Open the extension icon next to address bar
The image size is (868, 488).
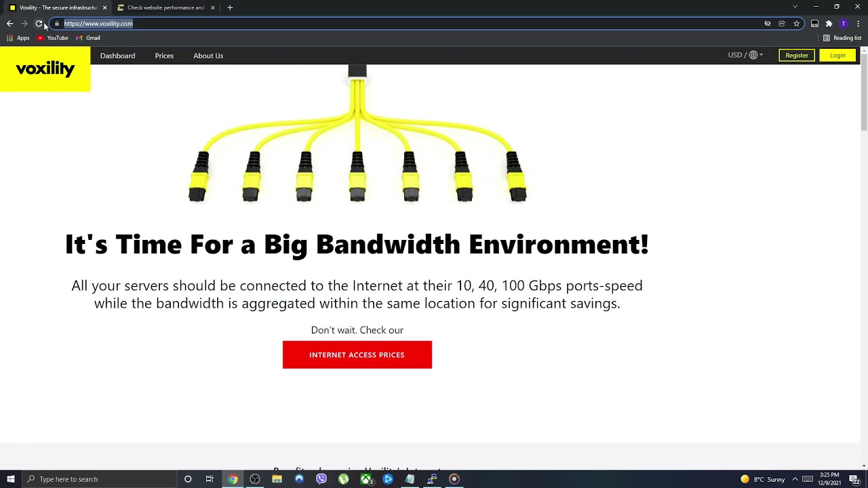pos(814,24)
